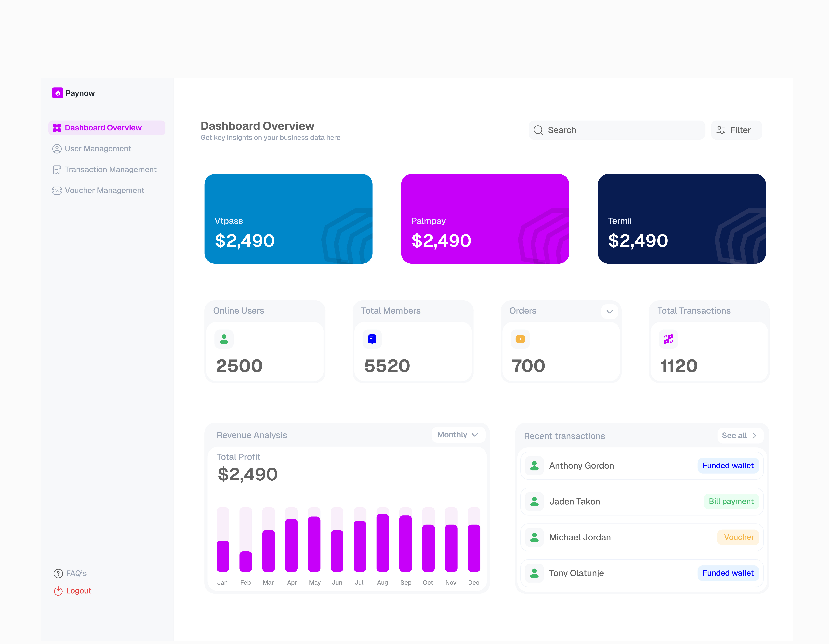Open the Dashboard Overview menu item
Viewport: 829px width, 644px height.
point(107,128)
